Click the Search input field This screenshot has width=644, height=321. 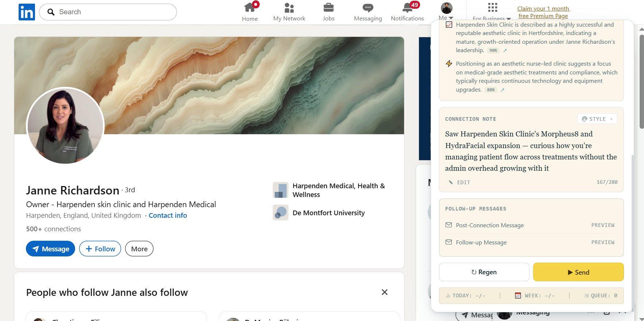[108, 12]
